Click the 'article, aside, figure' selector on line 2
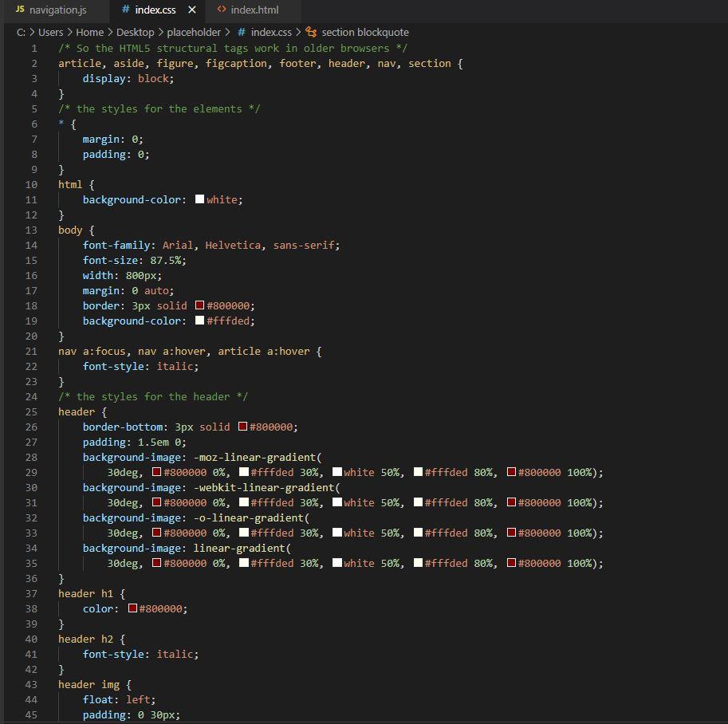This screenshot has height=724, width=728. 125,63
